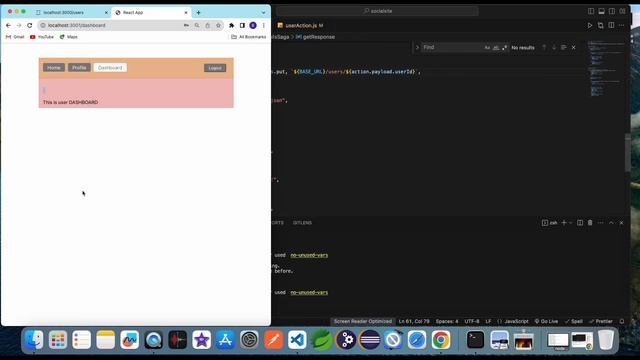The width and height of the screenshot is (640, 360).
Task: Click the "This is user DASHBOARD" text
Action: coord(70,102)
